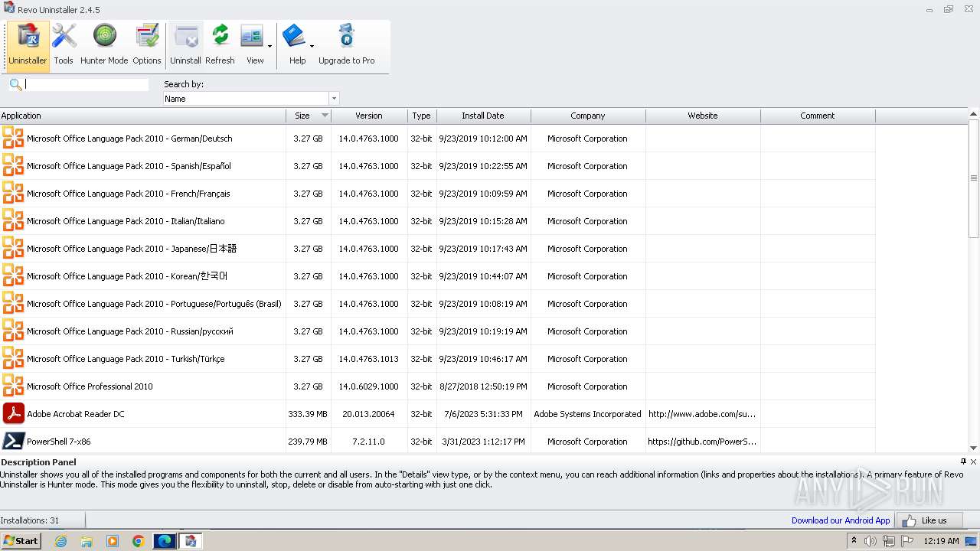Image resolution: width=980 pixels, height=551 pixels.
Task: Select the Uninstaller toolbar button
Action: click(x=28, y=46)
